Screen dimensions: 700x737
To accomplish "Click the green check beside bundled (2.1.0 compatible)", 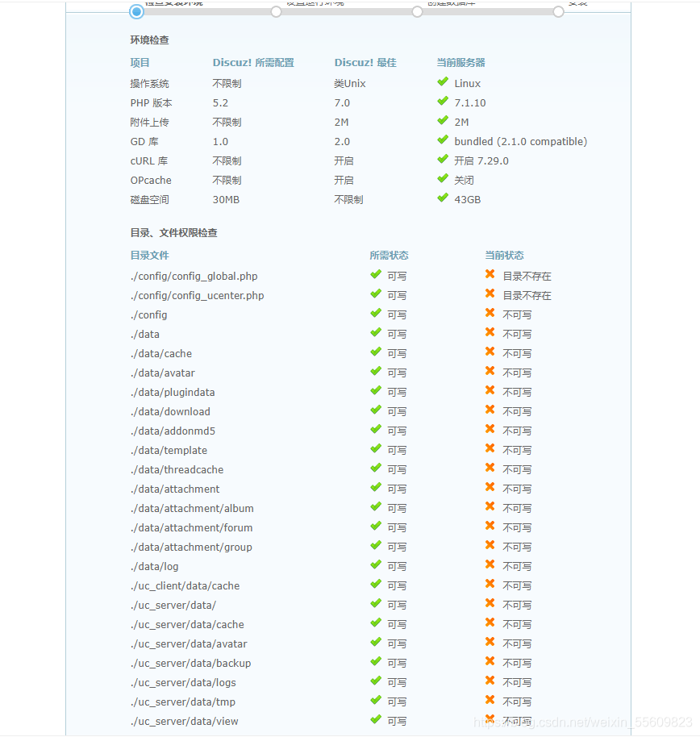I will [x=443, y=139].
